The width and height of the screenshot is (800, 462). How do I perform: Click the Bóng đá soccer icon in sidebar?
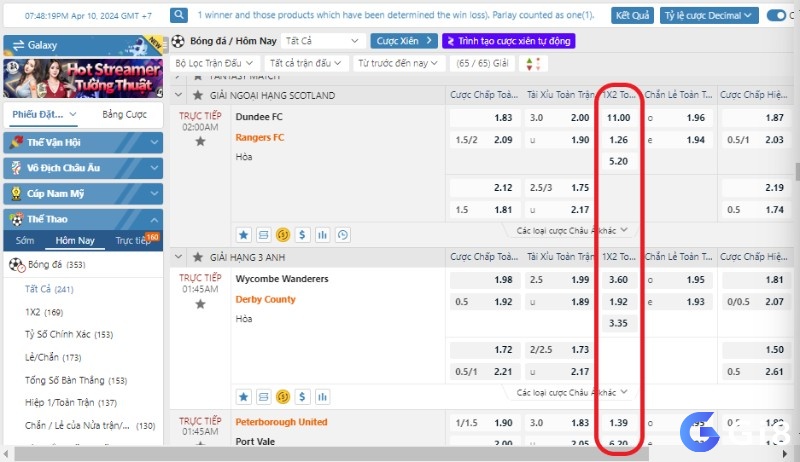16,265
